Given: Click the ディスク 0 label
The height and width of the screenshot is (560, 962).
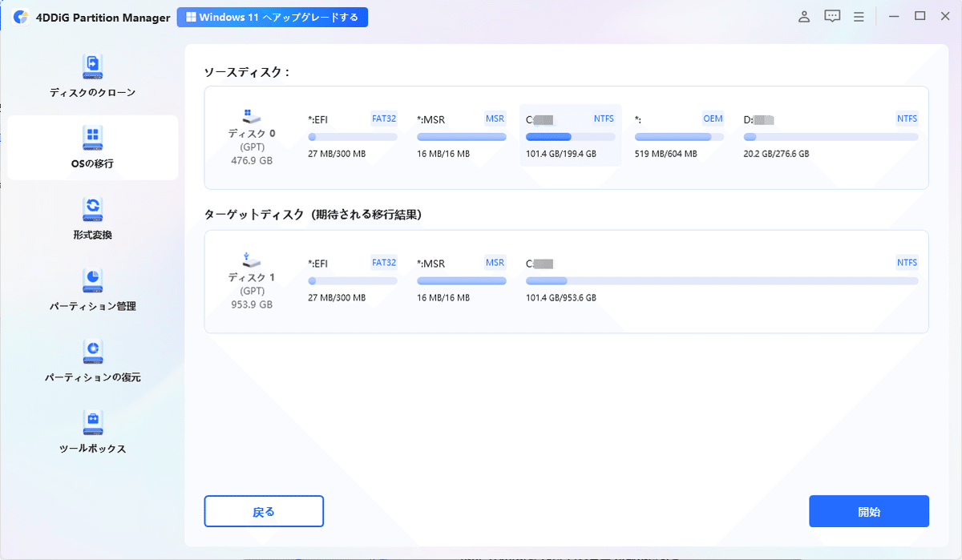Looking at the screenshot, I should (251, 134).
